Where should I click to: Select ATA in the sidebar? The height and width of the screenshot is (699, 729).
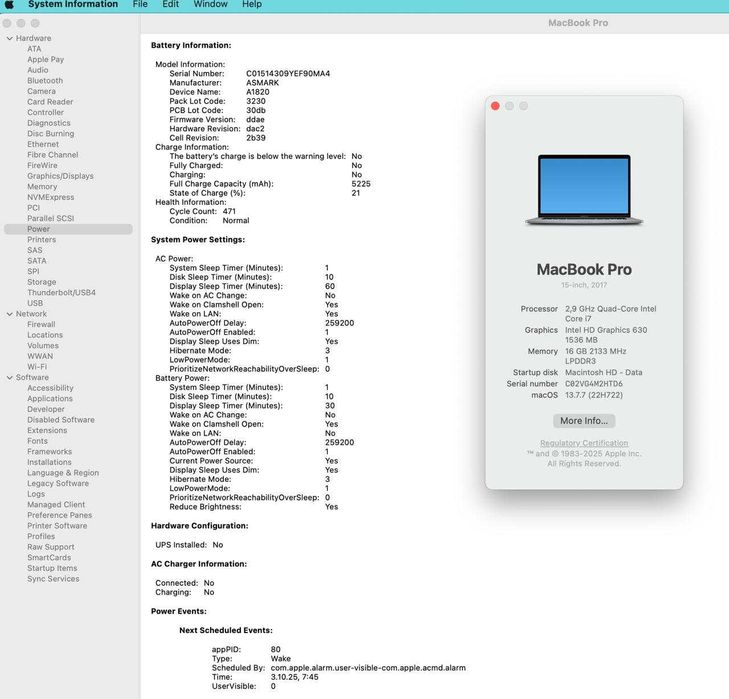34,49
